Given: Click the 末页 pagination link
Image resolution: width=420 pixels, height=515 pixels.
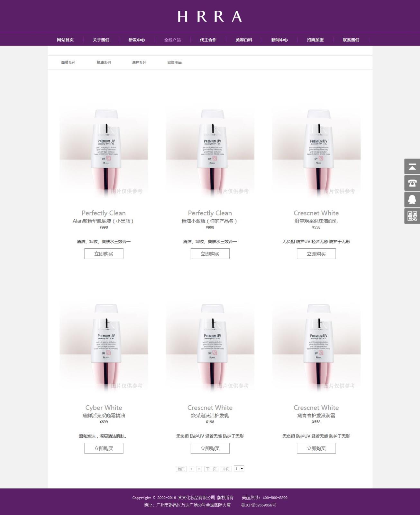Looking at the screenshot, I should 226,469.
